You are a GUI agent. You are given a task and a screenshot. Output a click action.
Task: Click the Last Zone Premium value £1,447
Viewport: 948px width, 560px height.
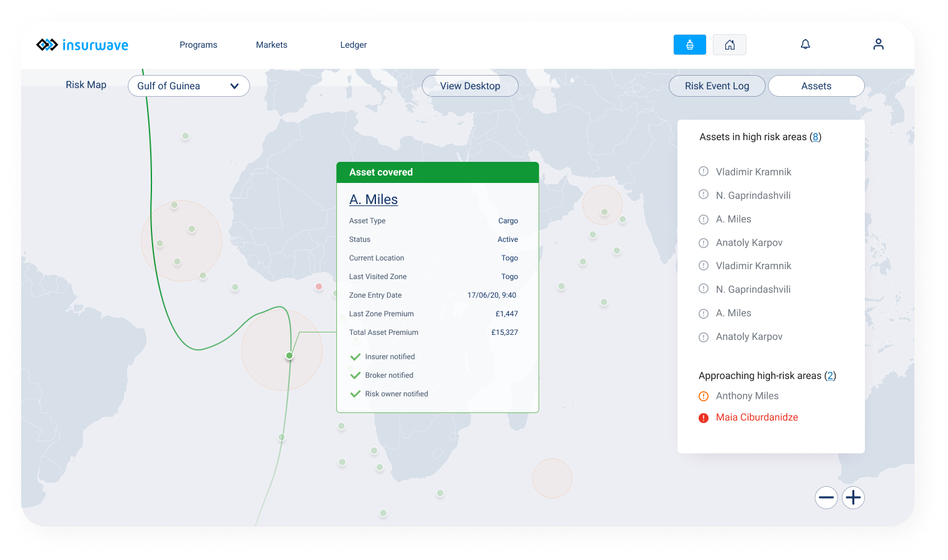pos(506,314)
